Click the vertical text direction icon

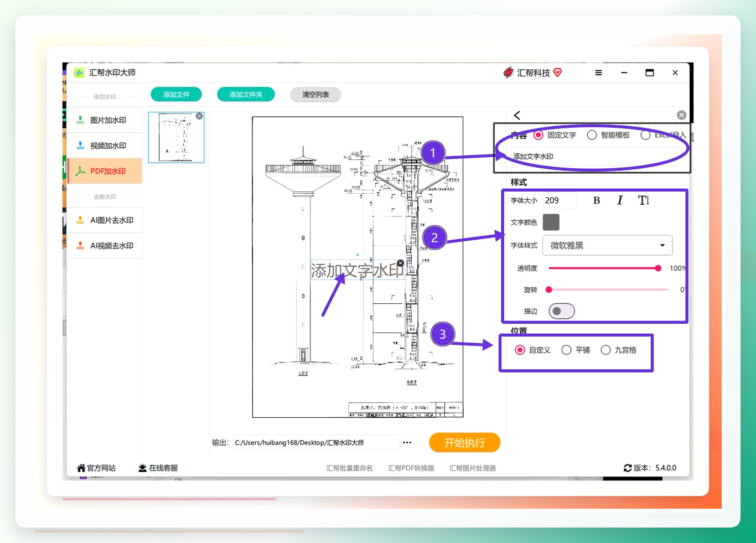click(643, 200)
